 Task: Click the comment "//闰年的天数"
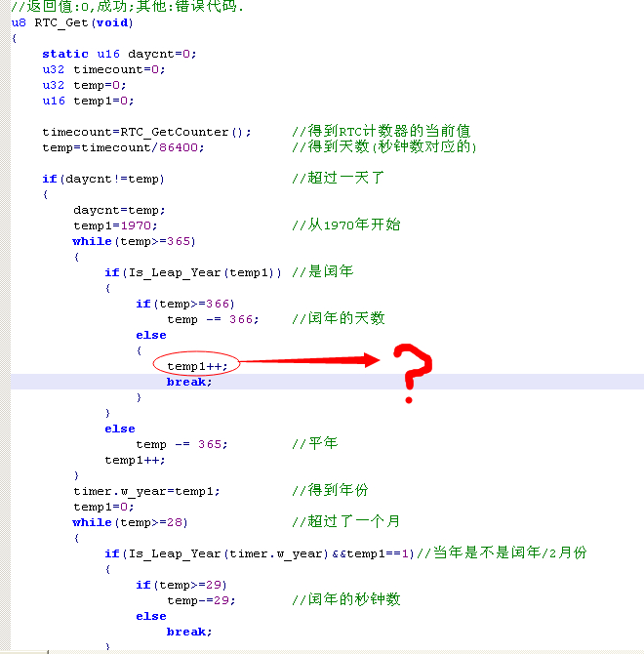coord(338,318)
